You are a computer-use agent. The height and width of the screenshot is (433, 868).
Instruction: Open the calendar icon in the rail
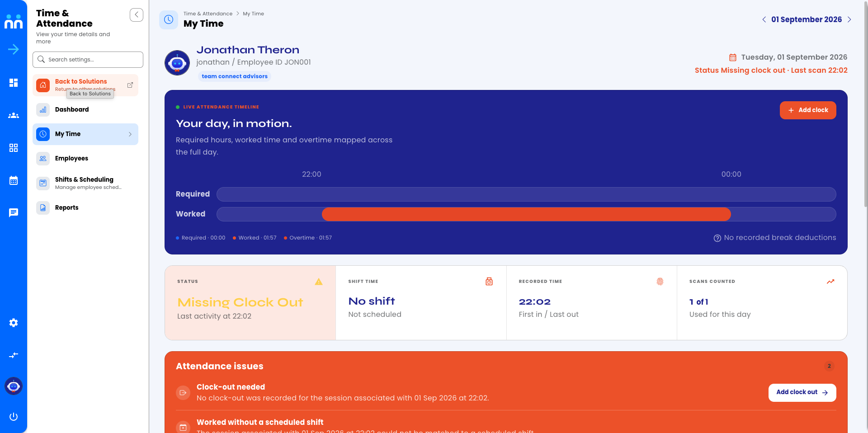[x=14, y=180]
